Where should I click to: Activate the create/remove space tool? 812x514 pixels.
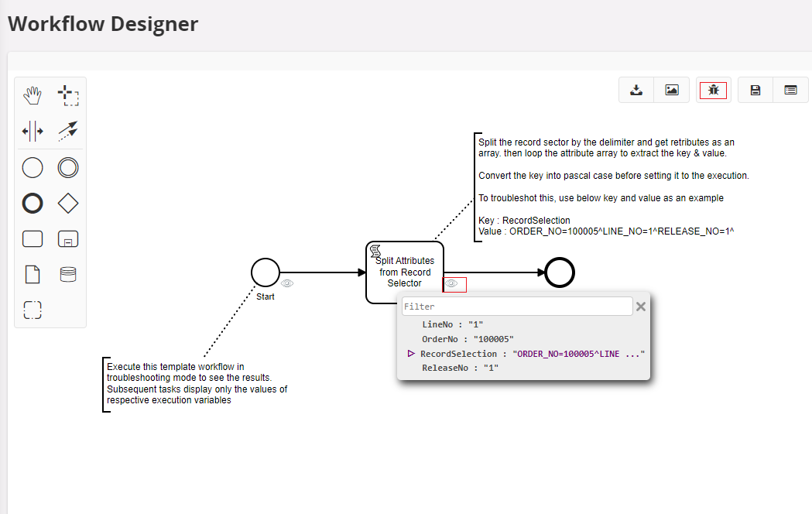tap(32, 132)
